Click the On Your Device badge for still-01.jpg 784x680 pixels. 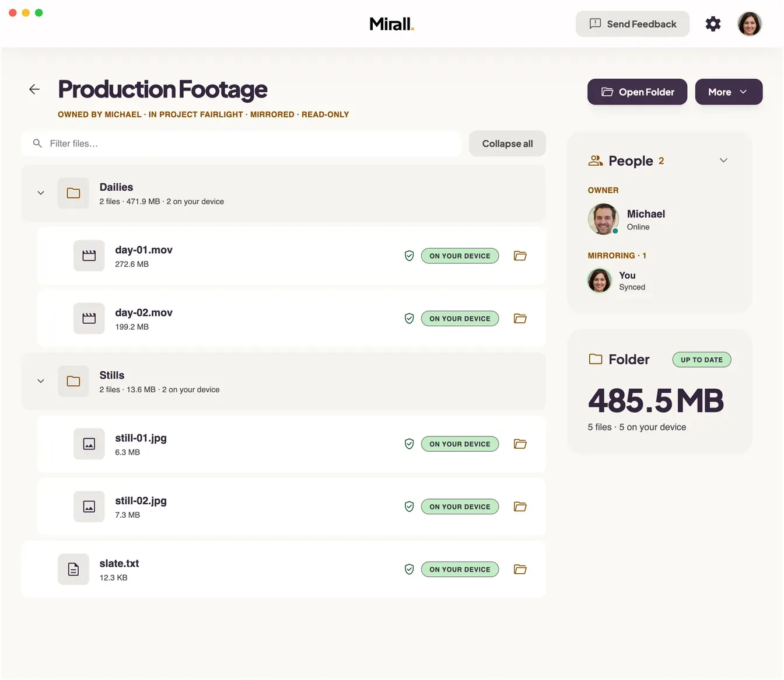point(460,444)
